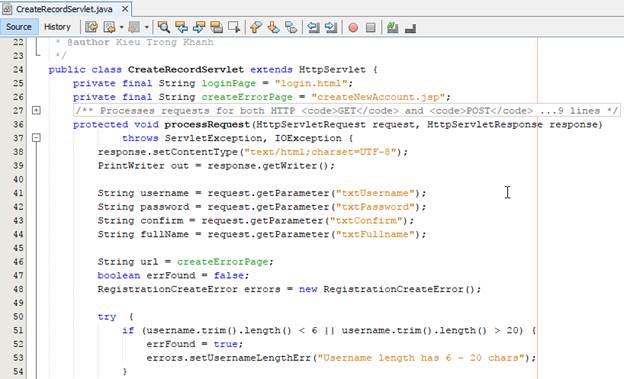The height and width of the screenshot is (379, 624).
Task: Click line number 24 in the gutter
Action: (18, 69)
